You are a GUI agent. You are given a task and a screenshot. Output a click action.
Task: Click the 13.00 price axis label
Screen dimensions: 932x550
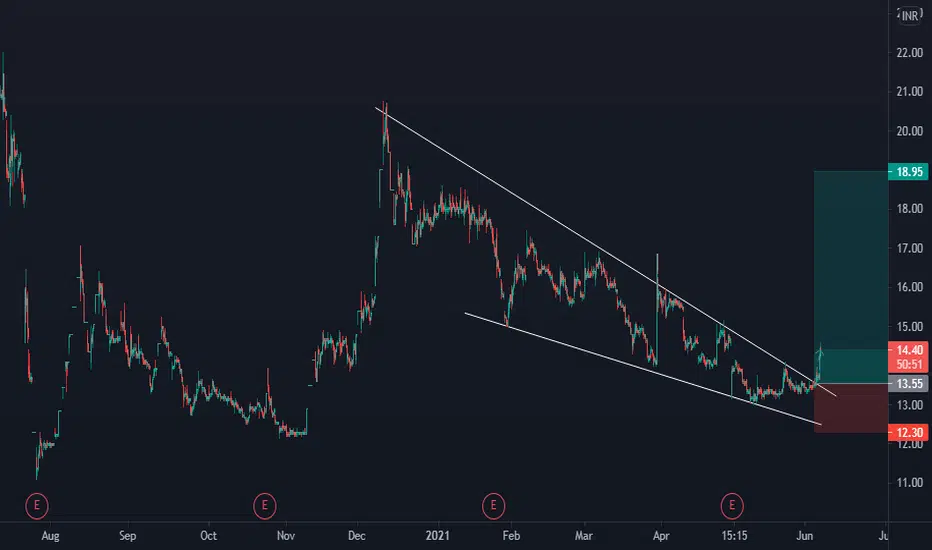[x=909, y=405]
